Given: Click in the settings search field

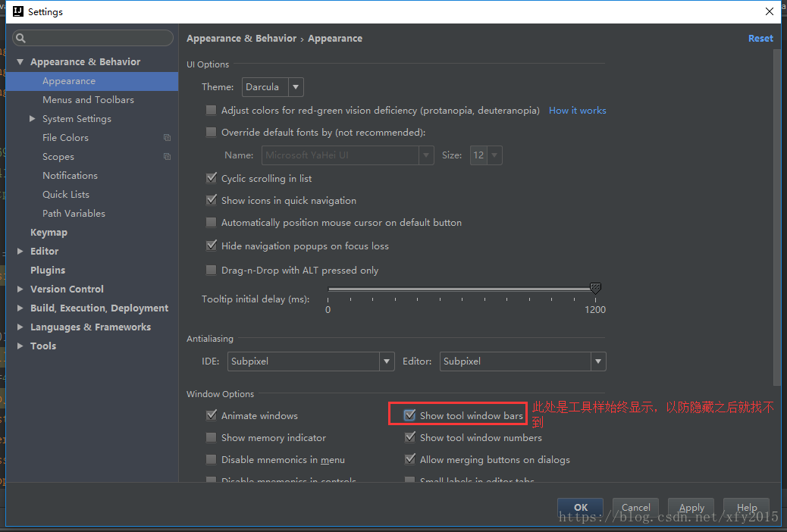Looking at the screenshot, I should [x=92, y=38].
